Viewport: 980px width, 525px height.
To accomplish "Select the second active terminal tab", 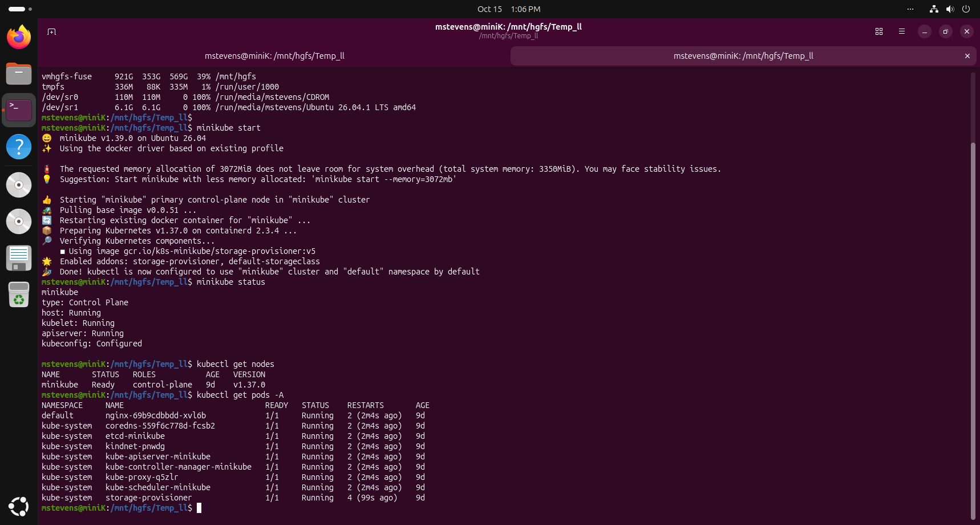I will [743, 56].
